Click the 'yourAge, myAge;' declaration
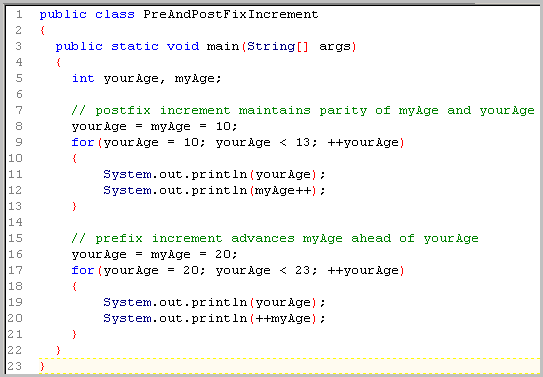 162,79
